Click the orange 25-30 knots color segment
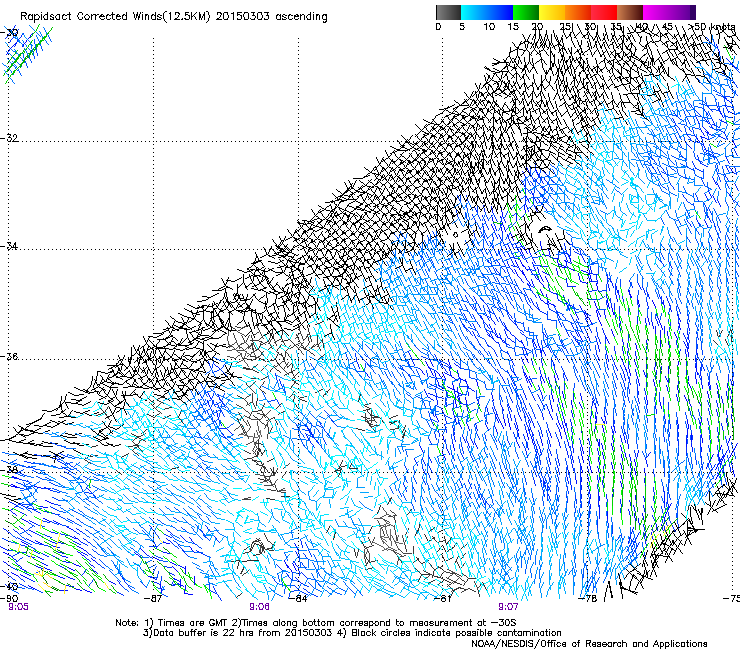The height and width of the screenshot is (650, 740). pyautogui.click(x=578, y=12)
